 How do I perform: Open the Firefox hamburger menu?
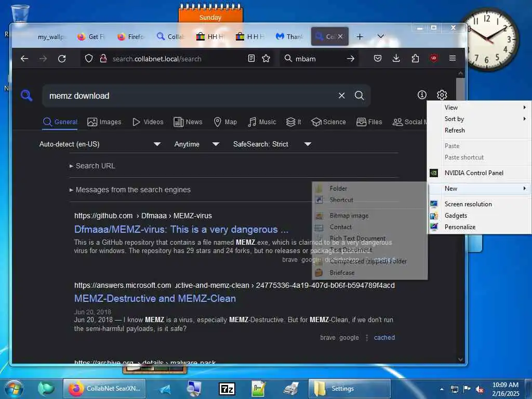(453, 58)
